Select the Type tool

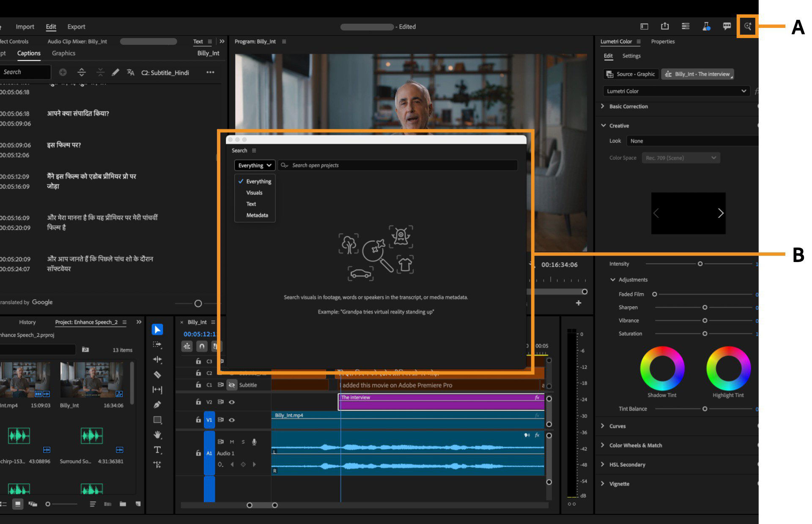[157, 450]
